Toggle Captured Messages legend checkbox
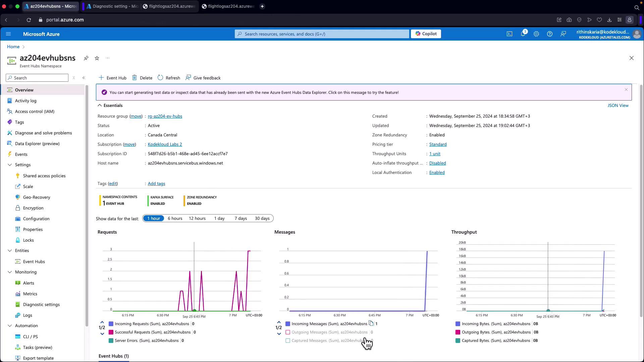644x362 pixels. (288, 341)
